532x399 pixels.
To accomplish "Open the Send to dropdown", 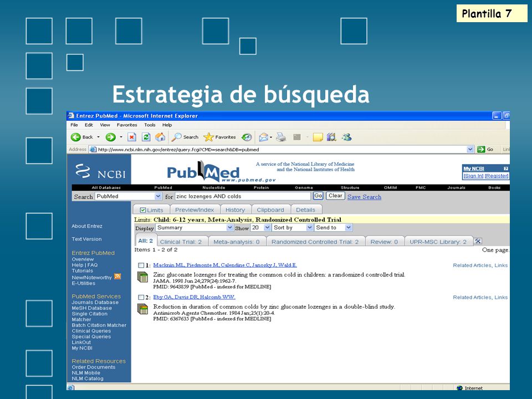I will [349, 227].
